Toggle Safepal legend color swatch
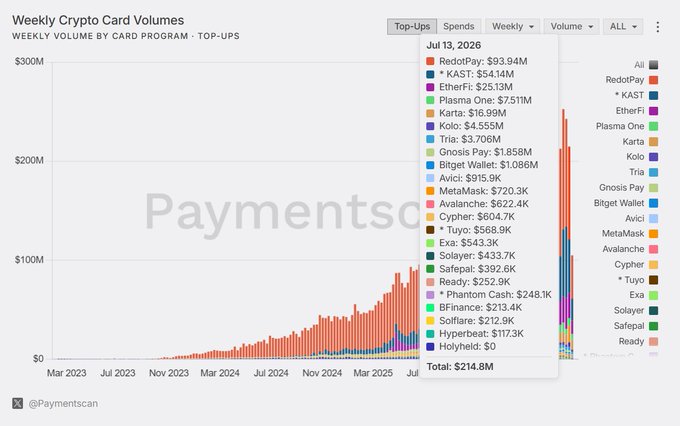680x426 pixels. coord(654,326)
